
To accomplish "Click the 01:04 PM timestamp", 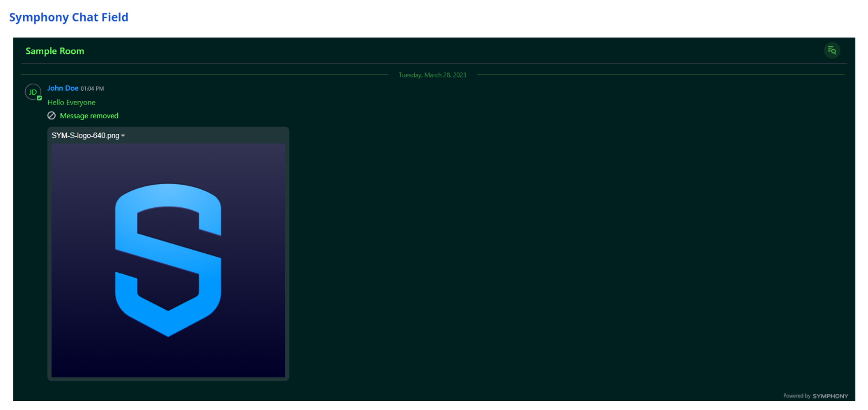I will [x=92, y=88].
